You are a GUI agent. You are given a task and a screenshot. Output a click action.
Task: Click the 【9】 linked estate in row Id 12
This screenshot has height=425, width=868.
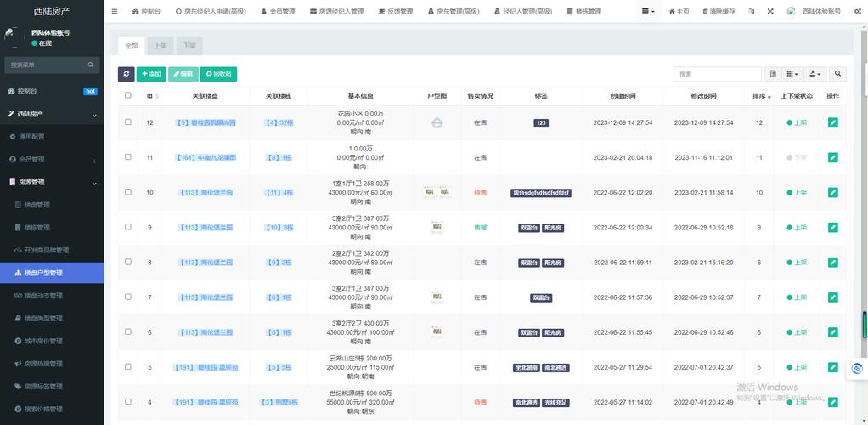pos(206,122)
